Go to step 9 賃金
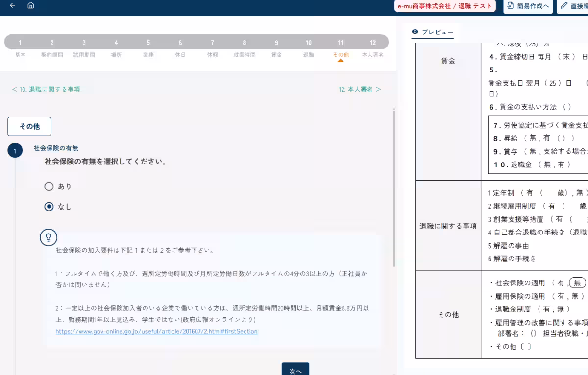The width and height of the screenshot is (588, 375). click(276, 48)
